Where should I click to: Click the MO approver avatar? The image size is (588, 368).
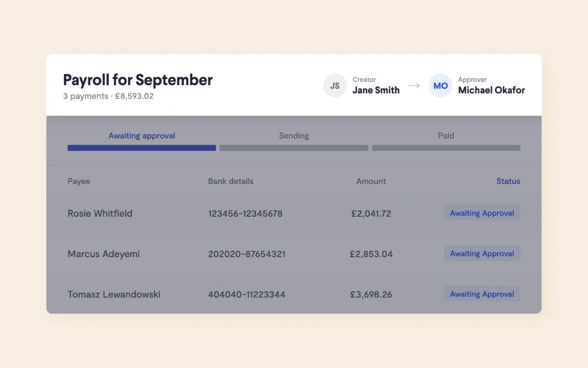pos(440,86)
